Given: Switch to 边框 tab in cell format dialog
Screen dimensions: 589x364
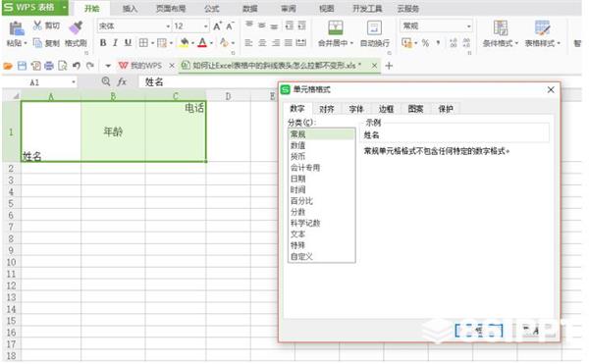Looking at the screenshot, I should [386, 109].
